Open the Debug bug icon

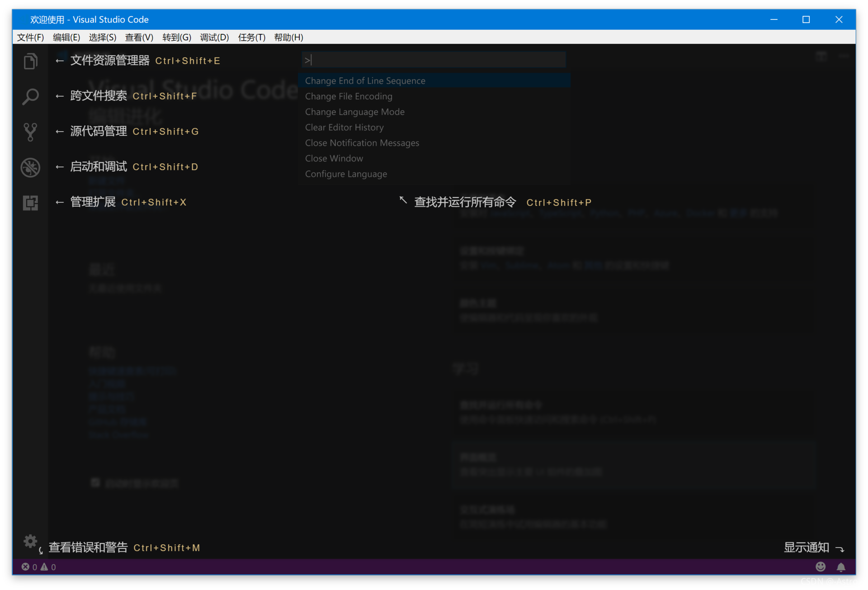click(x=30, y=167)
